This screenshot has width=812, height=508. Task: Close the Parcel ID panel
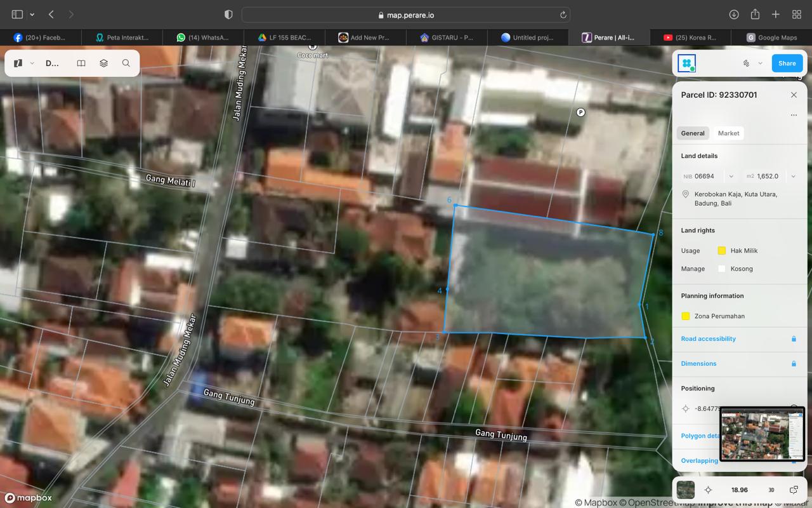pyautogui.click(x=794, y=95)
